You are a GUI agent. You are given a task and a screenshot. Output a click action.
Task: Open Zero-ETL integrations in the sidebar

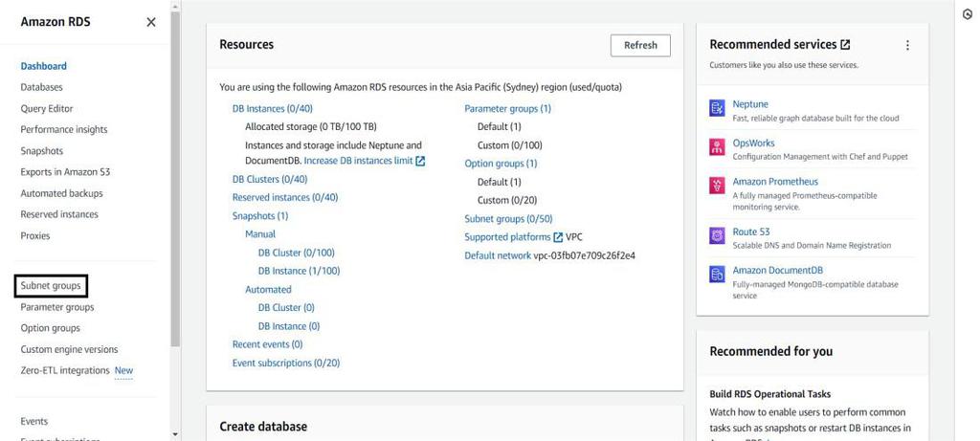pyautogui.click(x=65, y=371)
